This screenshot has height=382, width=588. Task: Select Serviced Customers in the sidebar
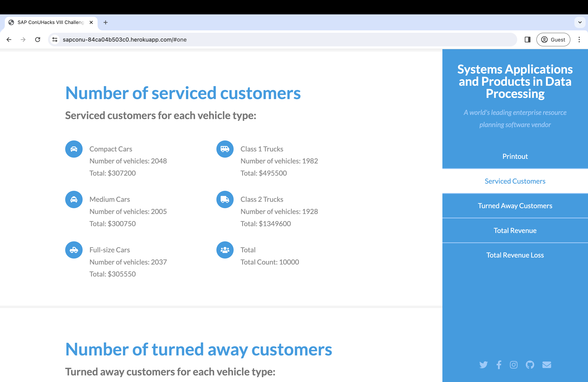pyautogui.click(x=515, y=181)
